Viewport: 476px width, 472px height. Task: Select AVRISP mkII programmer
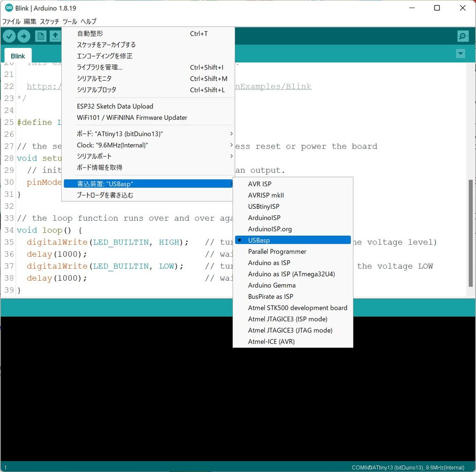click(x=293, y=195)
